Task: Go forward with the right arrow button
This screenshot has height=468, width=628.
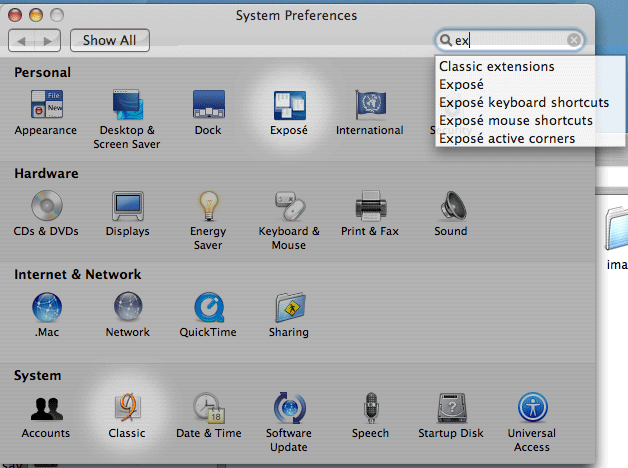Action: [x=48, y=40]
